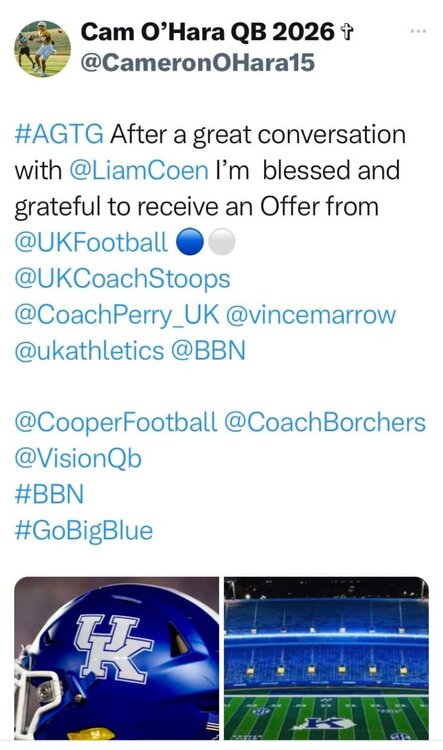Open the @BBN mention
The width and height of the screenshot is (443, 750).
click(x=208, y=351)
